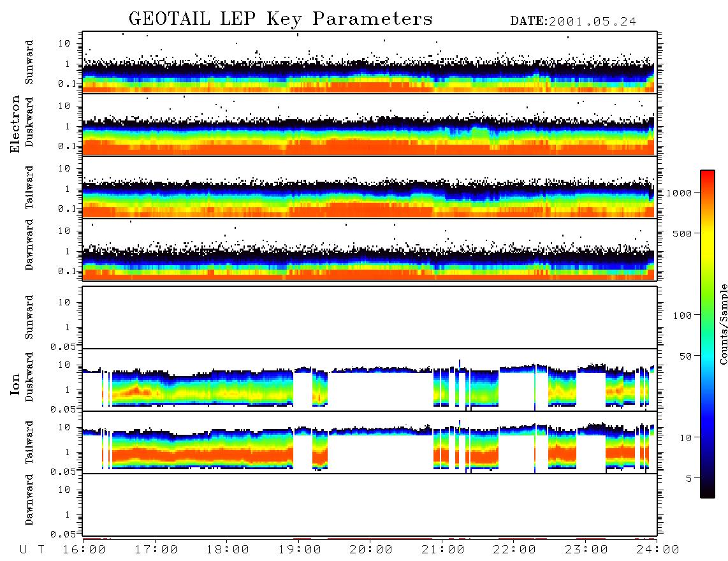Click the empty Ion Sunward plot panel
This screenshot has width=728, height=561.
pyautogui.click(x=370, y=317)
